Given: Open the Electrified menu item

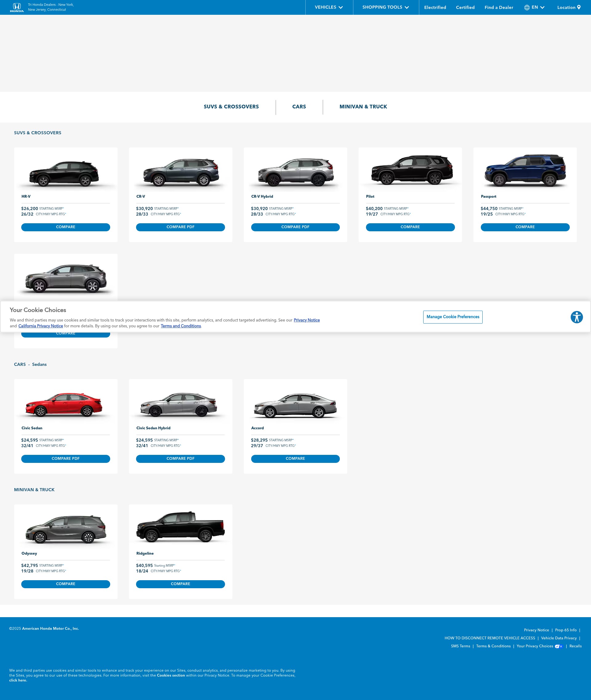Looking at the screenshot, I should (x=435, y=7).
